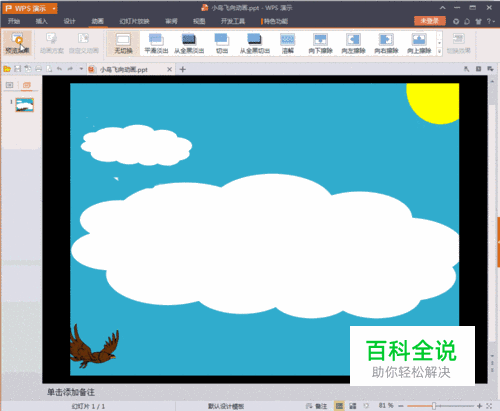Click the Open folder icon in quick toolbar
The width and height of the screenshot is (500, 411).
click(x=7, y=69)
